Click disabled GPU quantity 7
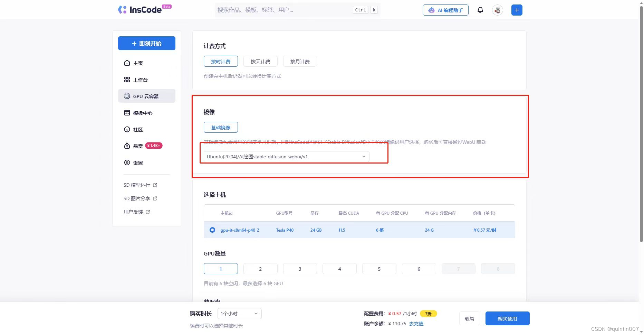 458,269
